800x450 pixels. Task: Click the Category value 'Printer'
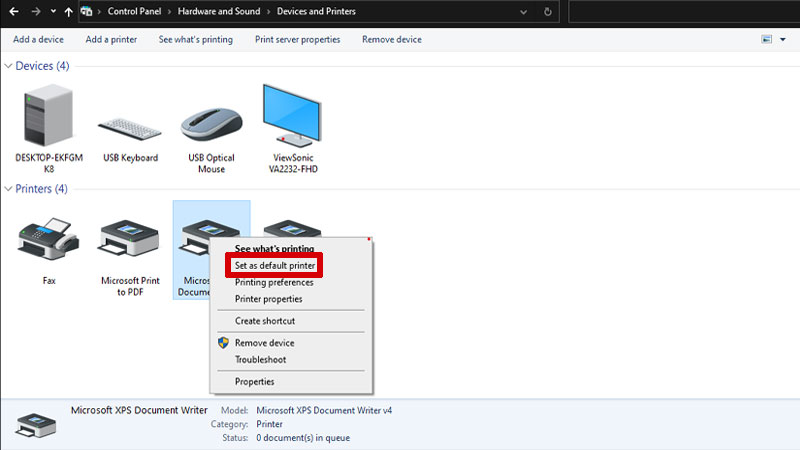click(x=269, y=424)
